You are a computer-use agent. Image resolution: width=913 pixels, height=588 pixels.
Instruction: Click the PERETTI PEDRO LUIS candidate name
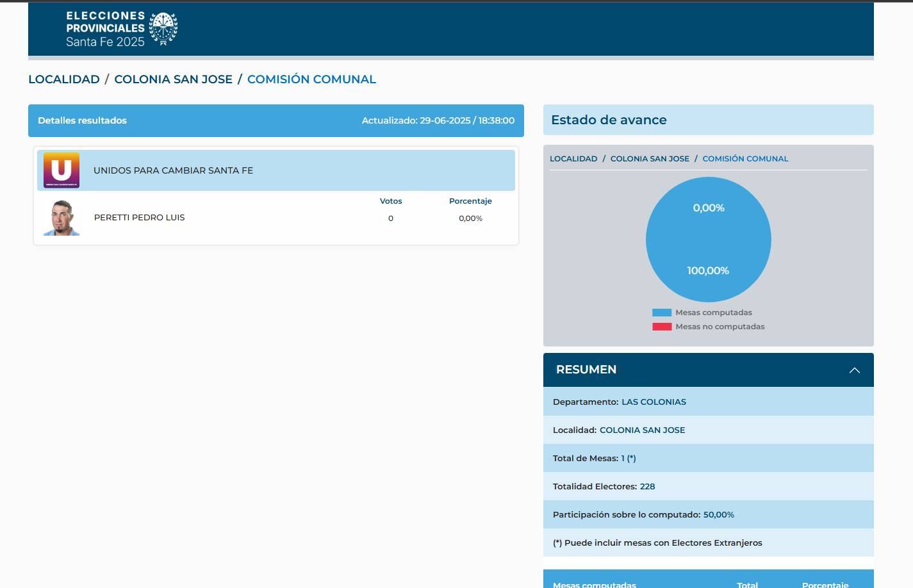139,218
